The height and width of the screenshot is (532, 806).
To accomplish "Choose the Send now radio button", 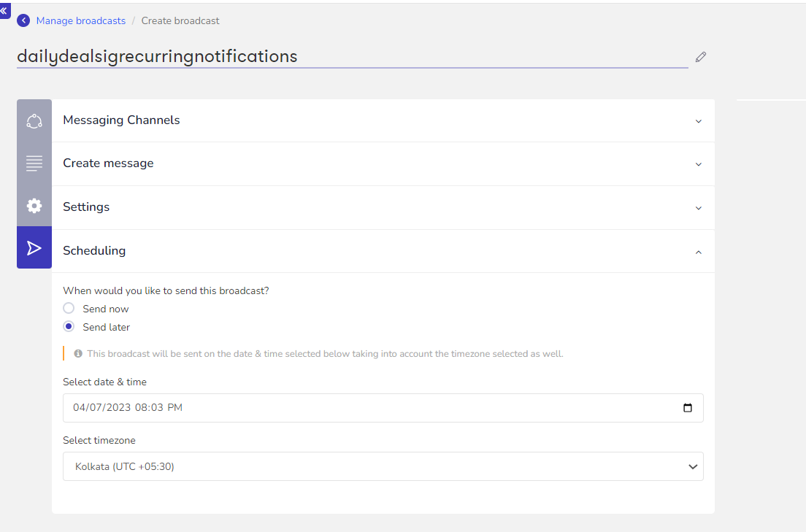I will pyautogui.click(x=69, y=308).
